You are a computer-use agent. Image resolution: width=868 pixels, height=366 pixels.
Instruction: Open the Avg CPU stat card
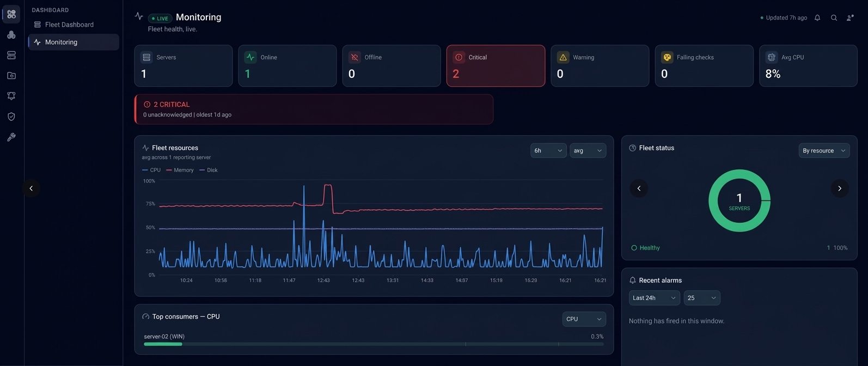pyautogui.click(x=808, y=66)
